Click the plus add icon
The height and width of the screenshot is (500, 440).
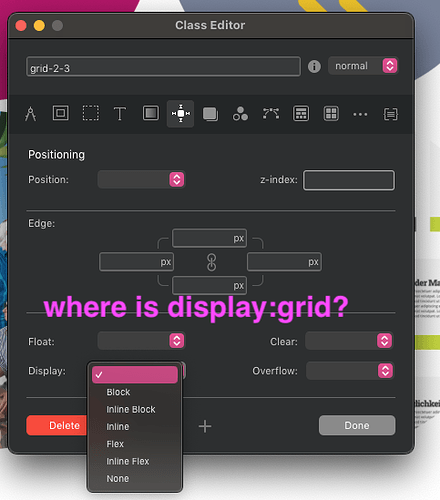[205, 426]
